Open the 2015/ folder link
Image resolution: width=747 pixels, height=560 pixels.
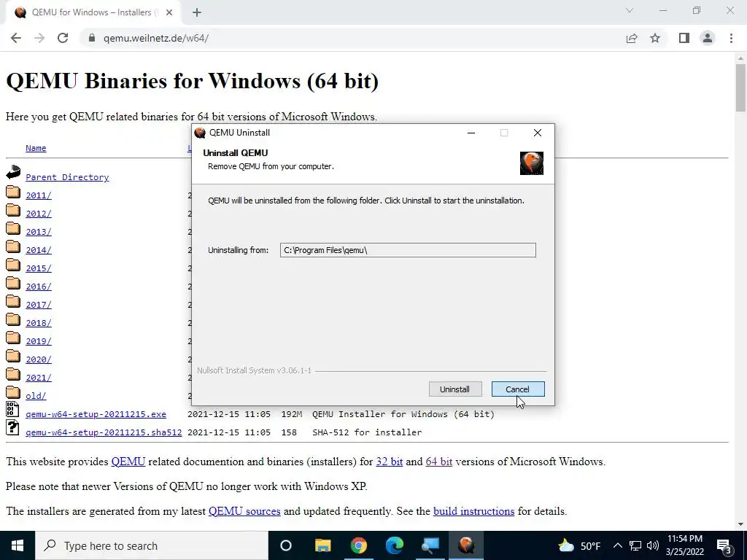(38, 268)
